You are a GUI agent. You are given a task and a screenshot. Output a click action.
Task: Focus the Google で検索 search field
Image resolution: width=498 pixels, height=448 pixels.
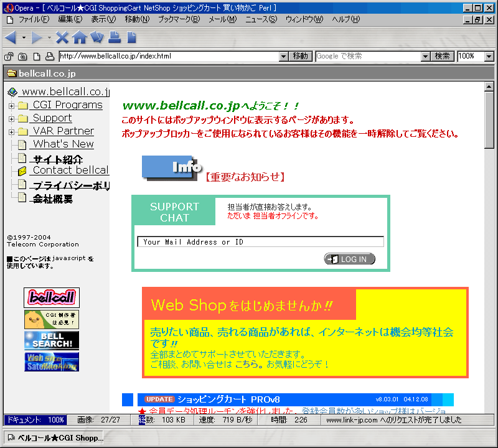pyautogui.click(x=369, y=57)
